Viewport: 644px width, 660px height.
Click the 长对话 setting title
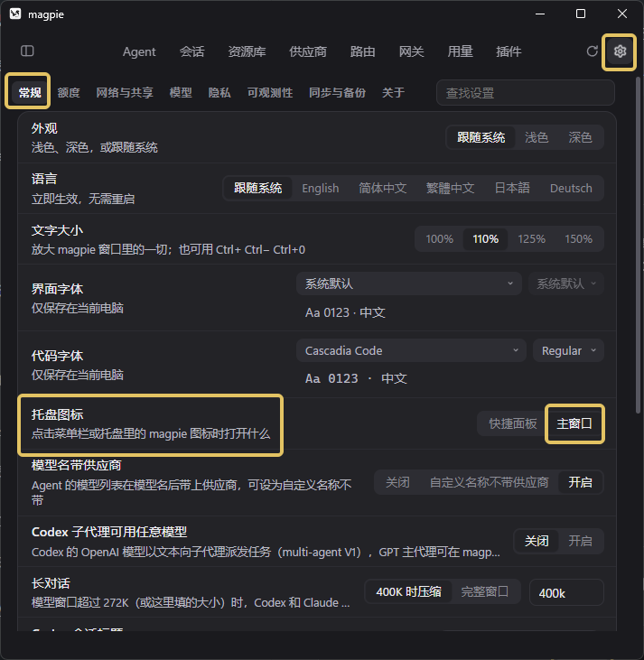coord(51,583)
